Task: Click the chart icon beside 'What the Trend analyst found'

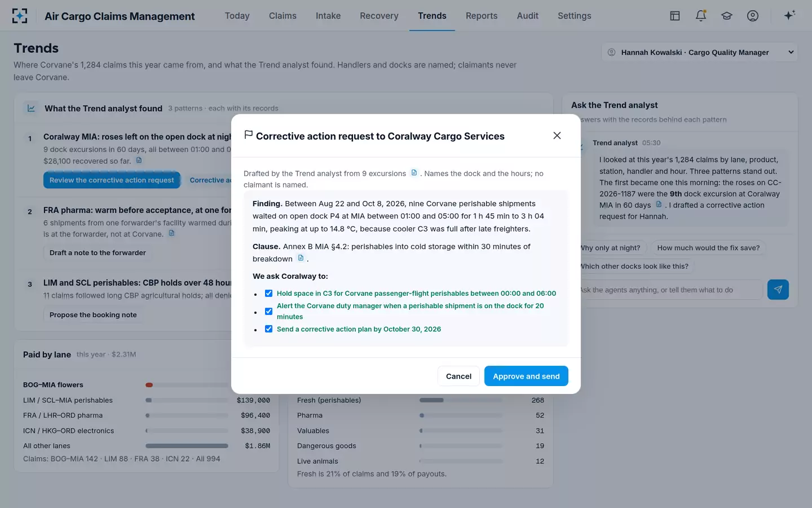Action: click(31, 108)
